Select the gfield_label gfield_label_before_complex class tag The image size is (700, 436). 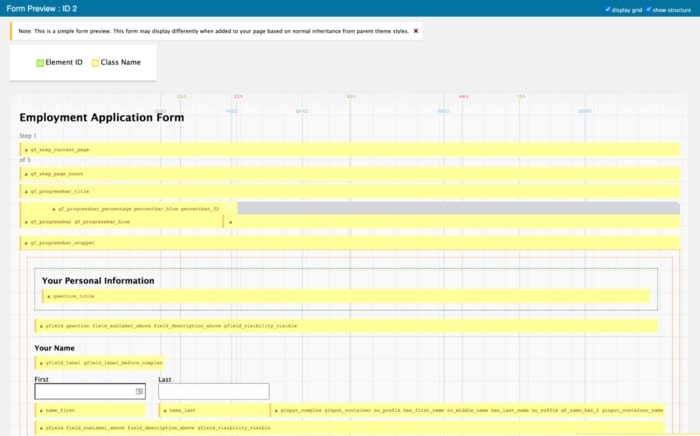point(100,363)
